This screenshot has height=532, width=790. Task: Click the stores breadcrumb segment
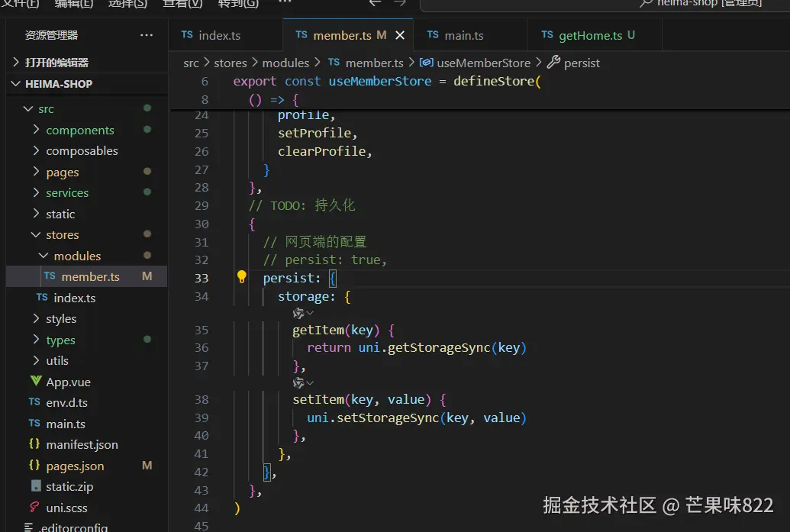(x=231, y=63)
